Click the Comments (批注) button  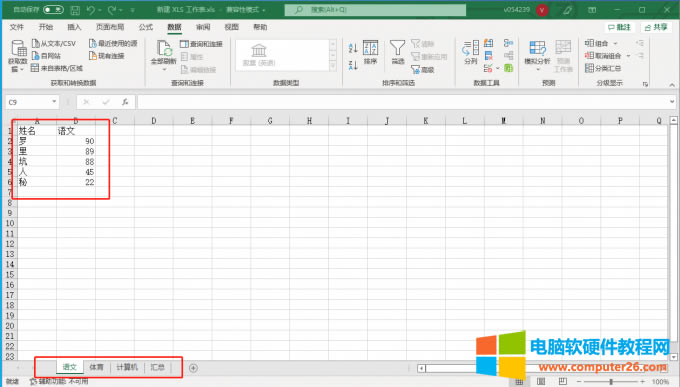click(x=619, y=27)
